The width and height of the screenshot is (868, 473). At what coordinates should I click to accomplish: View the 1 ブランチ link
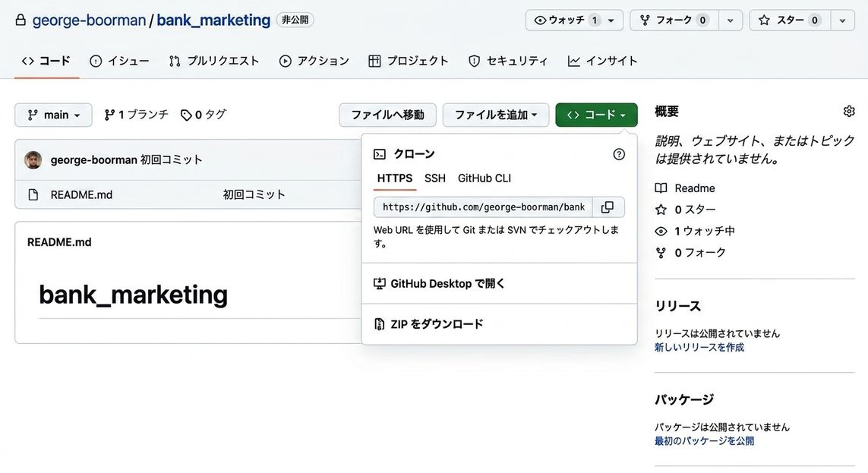click(136, 115)
